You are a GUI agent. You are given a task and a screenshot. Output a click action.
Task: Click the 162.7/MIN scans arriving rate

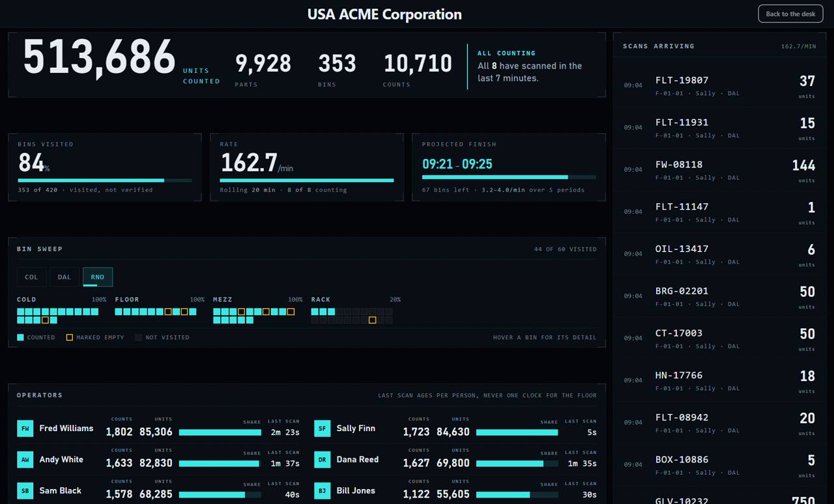798,47
